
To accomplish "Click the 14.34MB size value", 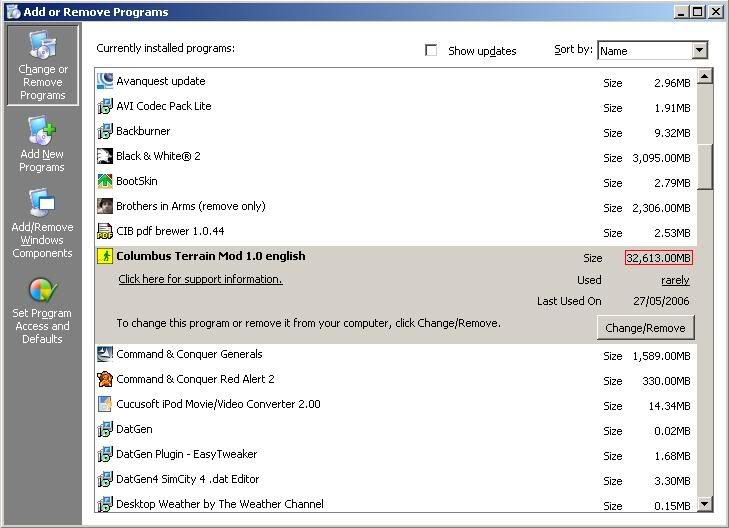I will (669, 406).
